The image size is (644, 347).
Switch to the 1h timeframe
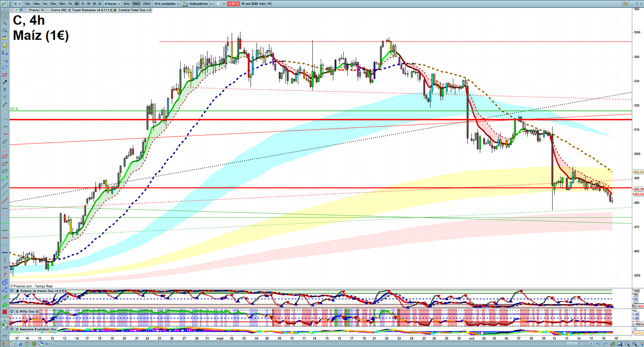[x=70, y=4]
